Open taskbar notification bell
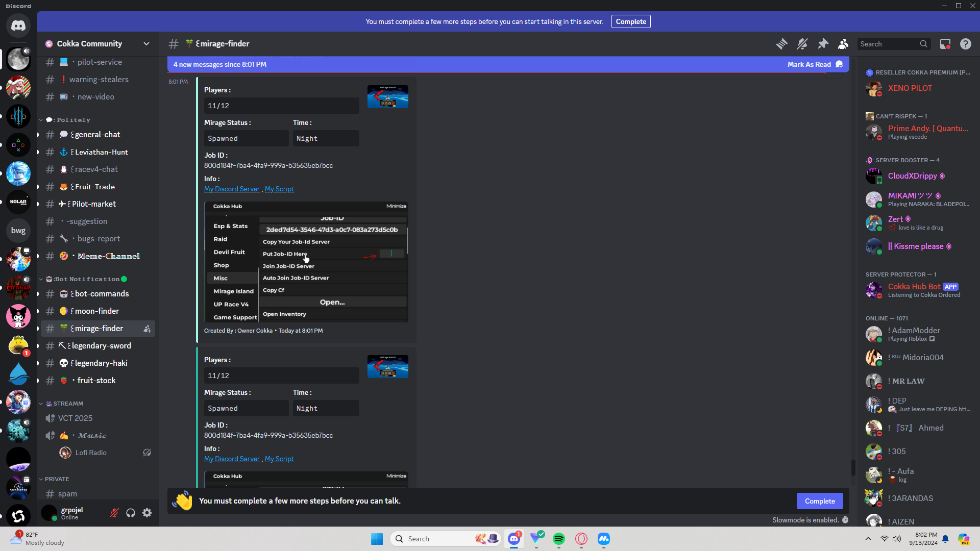The height and width of the screenshot is (551, 980). coord(945,539)
